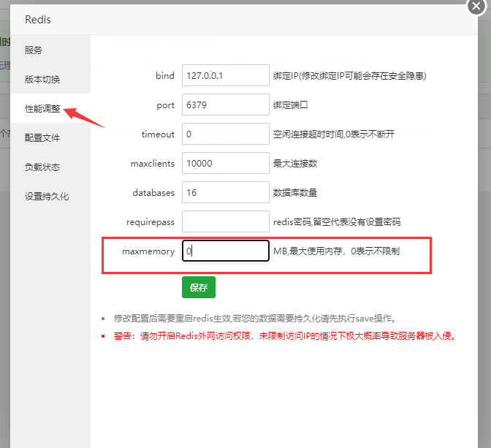The height and width of the screenshot is (448, 491).
Task: Close the Redis dialog with X icon
Action: (x=476, y=6)
